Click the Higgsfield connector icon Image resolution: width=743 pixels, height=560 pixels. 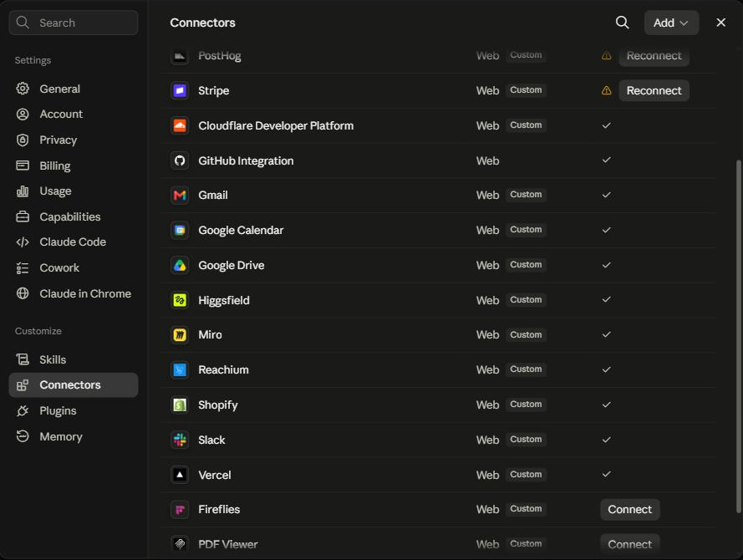(x=180, y=300)
